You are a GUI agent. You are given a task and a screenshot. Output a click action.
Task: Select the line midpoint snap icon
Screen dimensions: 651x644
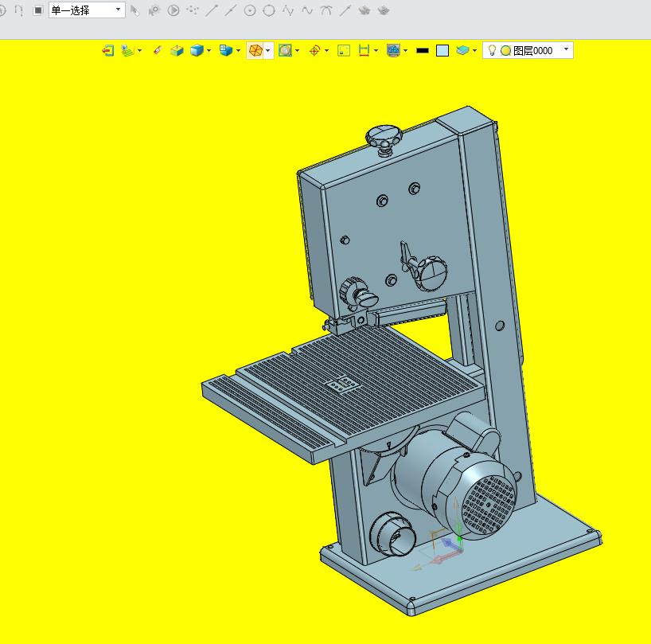point(231,10)
